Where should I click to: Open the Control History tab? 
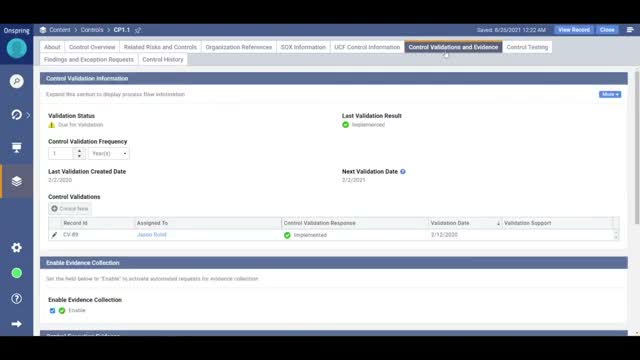tap(163, 60)
